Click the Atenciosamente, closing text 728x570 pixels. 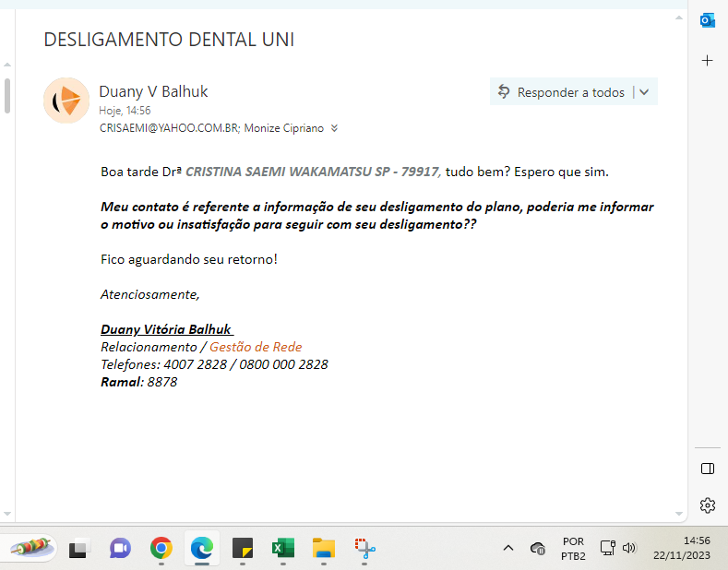click(x=150, y=295)
